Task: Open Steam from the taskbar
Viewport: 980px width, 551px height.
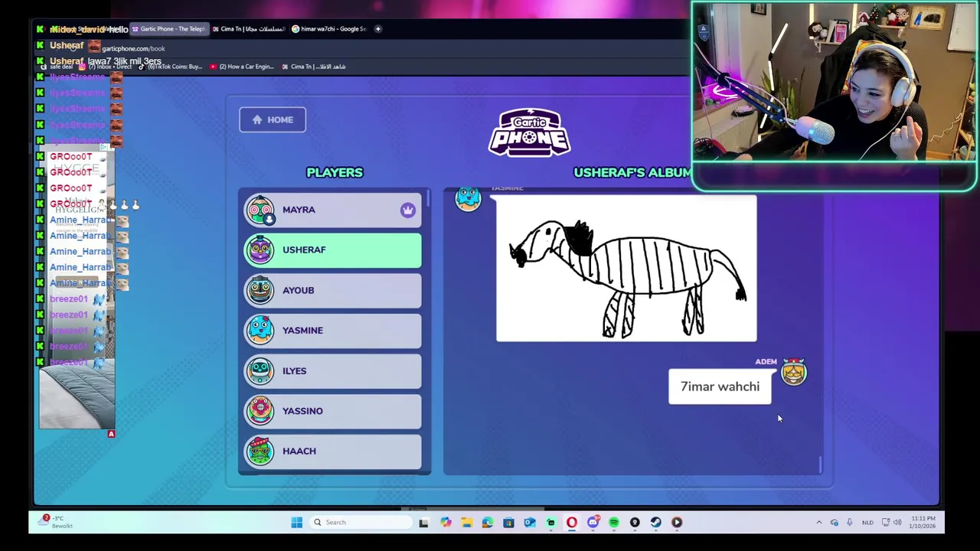Action: (655, 522)
